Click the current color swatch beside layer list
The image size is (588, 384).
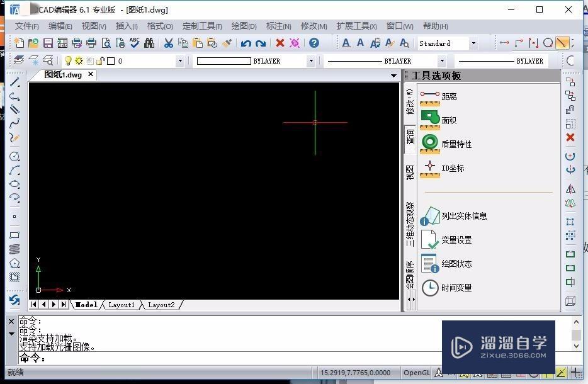(x=110, y=60)
